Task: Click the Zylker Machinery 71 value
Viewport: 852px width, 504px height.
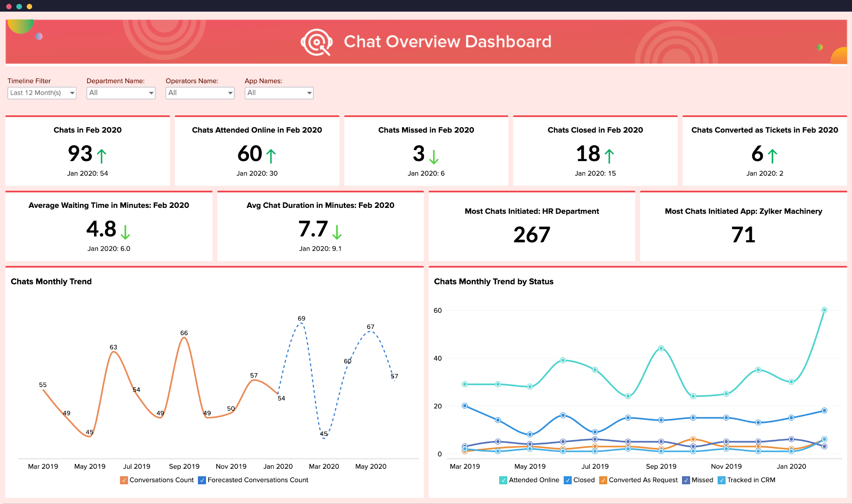Action: coord(743,235)
